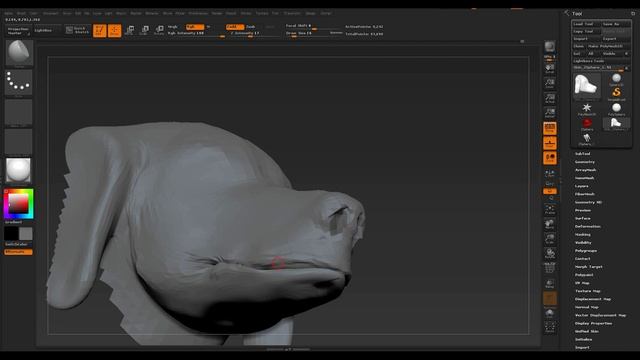Screen dimensions: 640x360
Task: Select the Move transform icon in top shelf
Action: click(x=130, y=30)
